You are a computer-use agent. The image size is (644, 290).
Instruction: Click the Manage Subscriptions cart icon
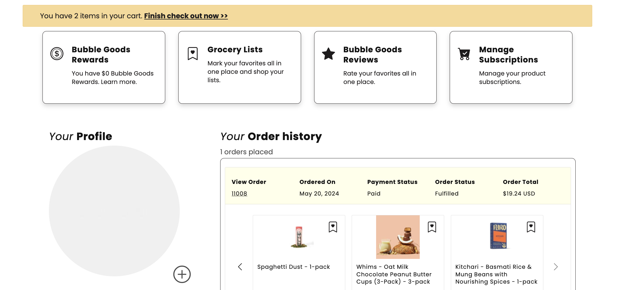coord(464,54)
